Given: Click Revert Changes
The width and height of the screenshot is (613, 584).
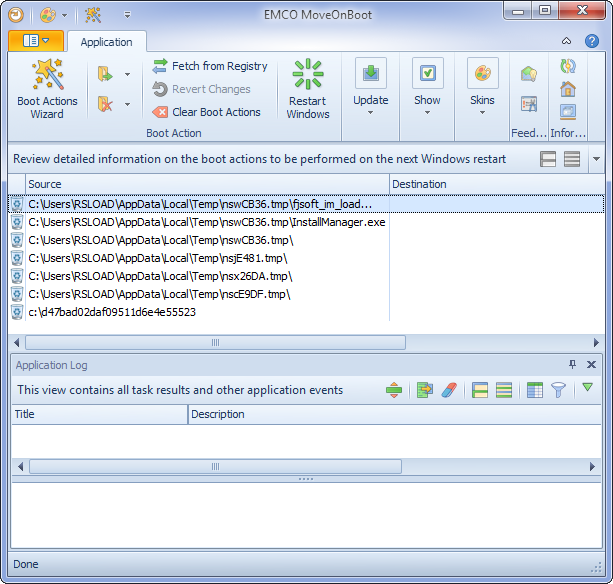Looking at the screenshot, I should pyautogui.click(x=201, y=89).
